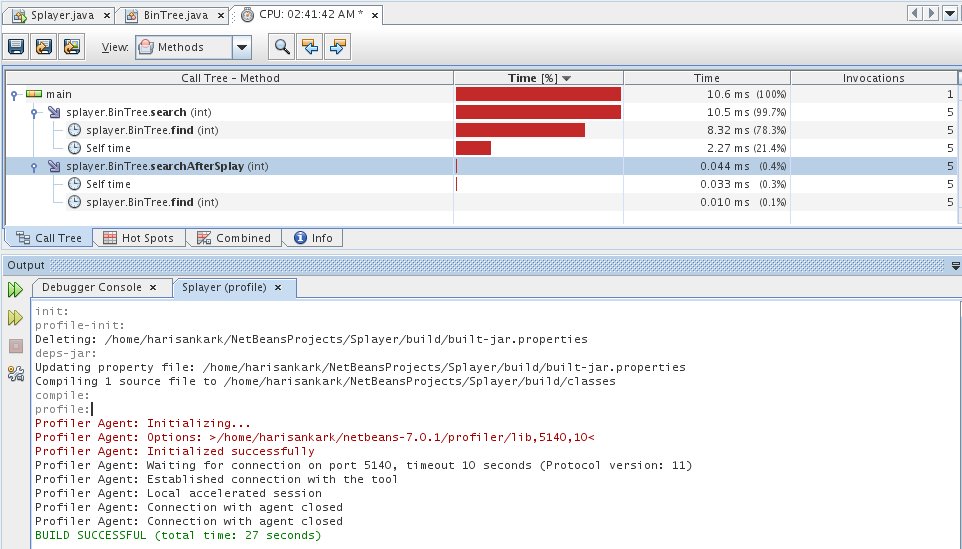This screenshot has height=549, width=962.
Task: Close the Splayer (profile) output tab
Action: click(278, 288)
